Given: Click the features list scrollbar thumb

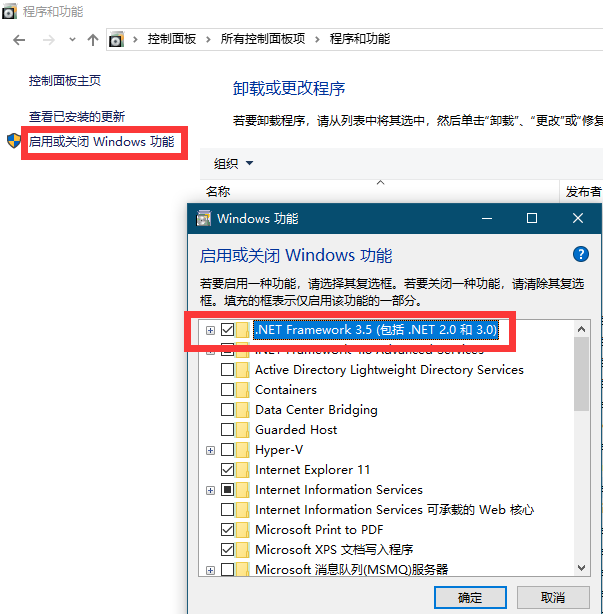Looking at the screenshot, I should [x=581, y=374].
